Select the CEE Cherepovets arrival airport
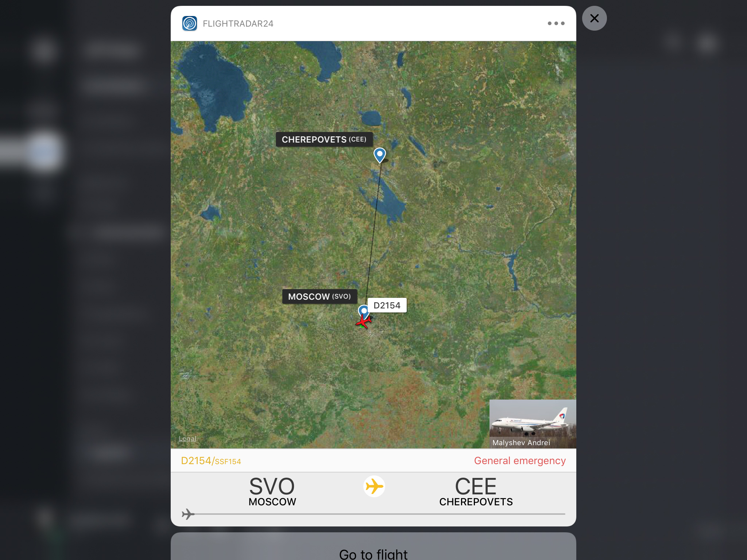This screenshot has height=560, width=747. coord(476,491)
